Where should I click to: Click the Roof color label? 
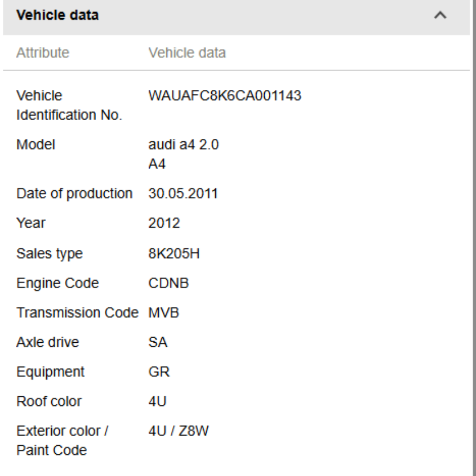click(49, 402)
